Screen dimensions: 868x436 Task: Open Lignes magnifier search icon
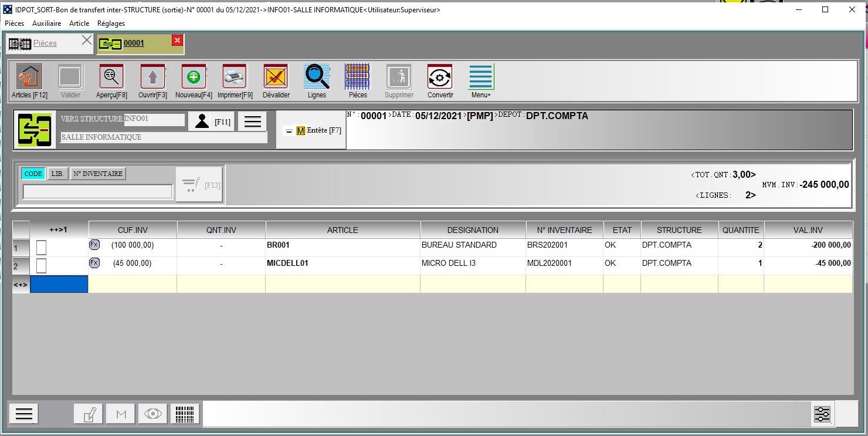click(x=317, y=77)
